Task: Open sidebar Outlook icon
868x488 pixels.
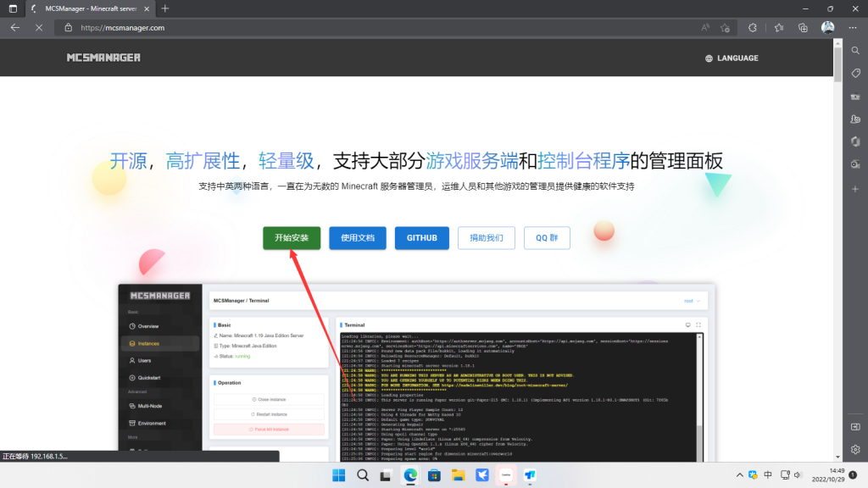Action: pyautogui.click(x=855, y=164)
